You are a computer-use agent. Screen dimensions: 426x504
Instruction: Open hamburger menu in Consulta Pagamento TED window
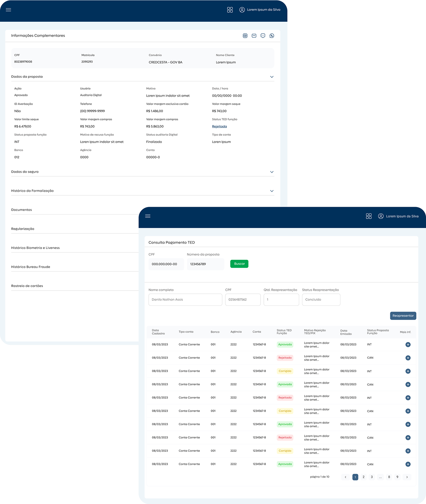148,216
